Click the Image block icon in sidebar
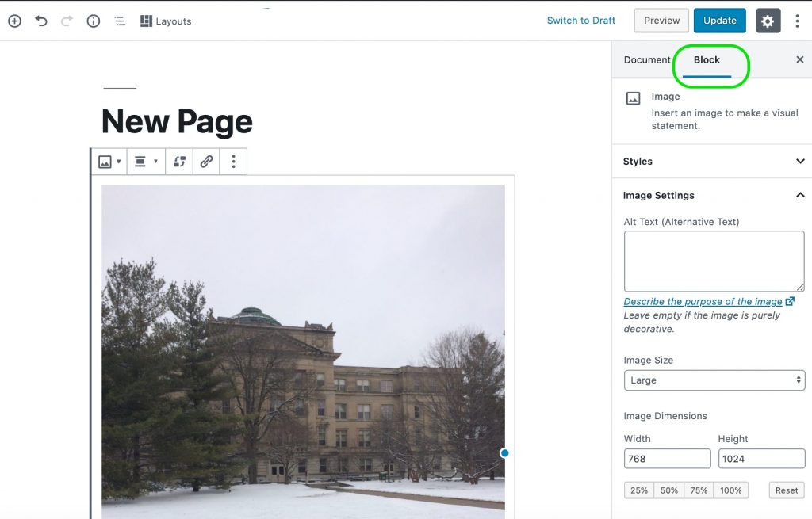Viewport: 812px width, 519px height. click(x=633, y=98)
